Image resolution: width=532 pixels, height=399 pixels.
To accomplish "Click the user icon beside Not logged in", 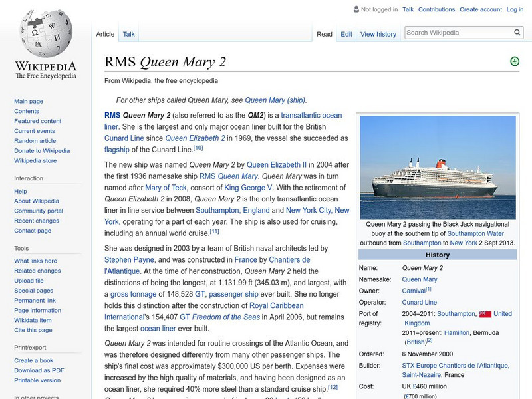I will click(x=356, y=9).
